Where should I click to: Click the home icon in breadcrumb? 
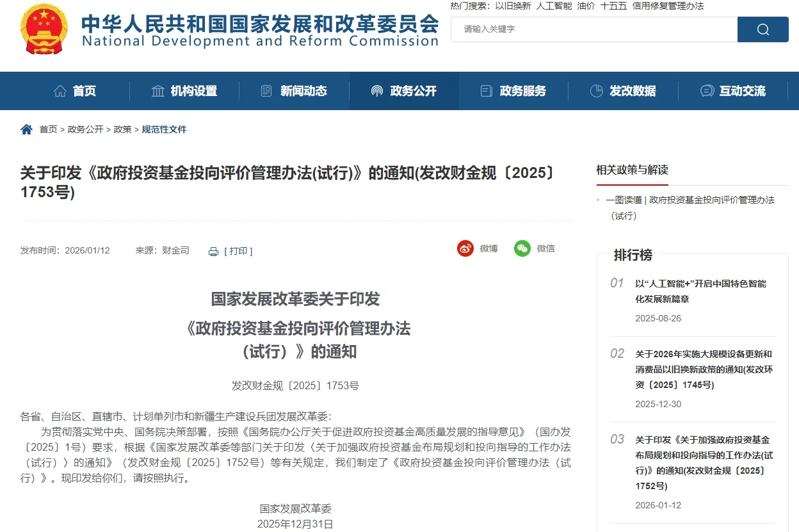pyautogui.click(x=26, y=129)
